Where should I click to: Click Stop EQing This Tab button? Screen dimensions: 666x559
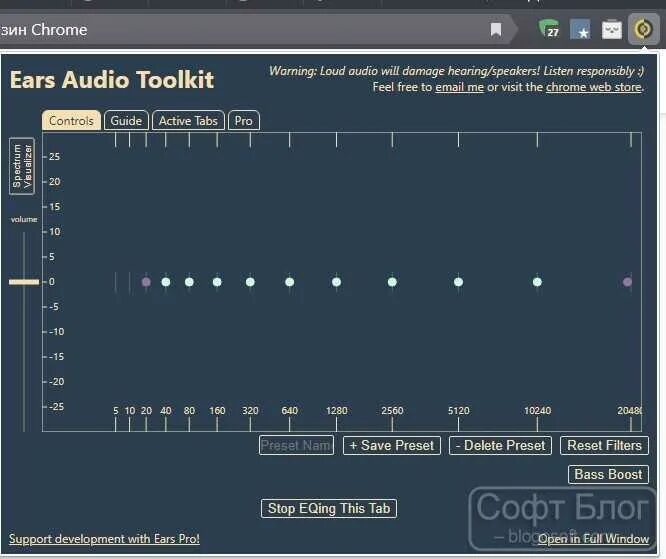329,508
